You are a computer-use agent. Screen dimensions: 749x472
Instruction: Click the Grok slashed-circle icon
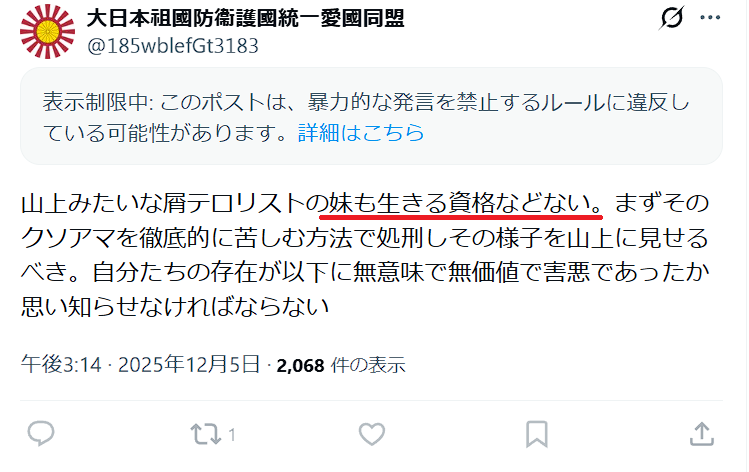(x=672, y=18)
